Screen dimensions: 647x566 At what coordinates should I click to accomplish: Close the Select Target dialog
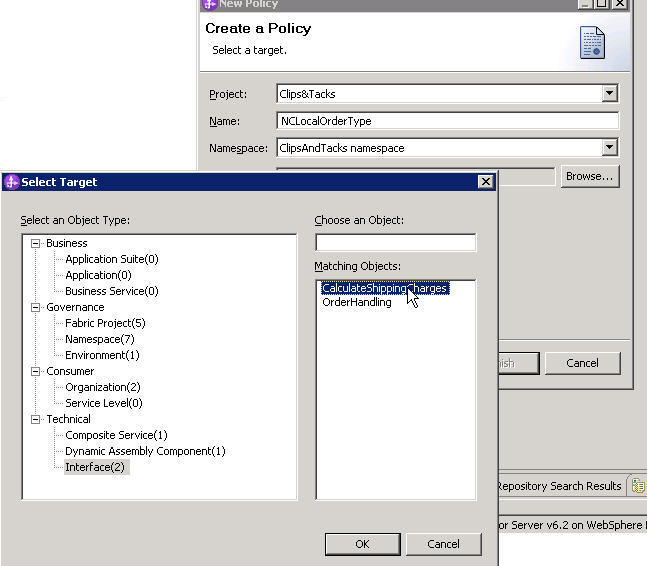[486, 182]
